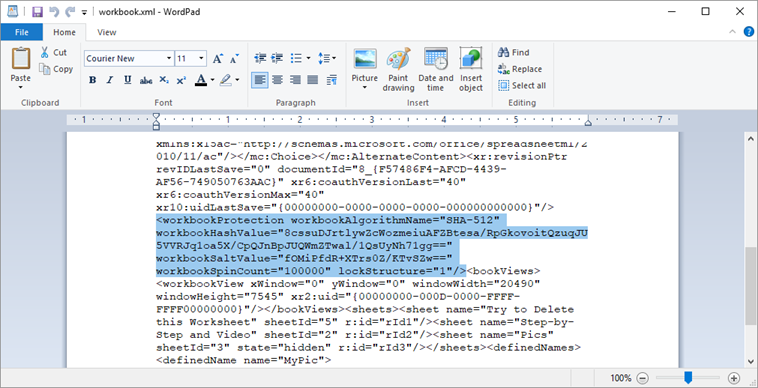Open the Courier New font family dropdown

[x=169, y=58]
